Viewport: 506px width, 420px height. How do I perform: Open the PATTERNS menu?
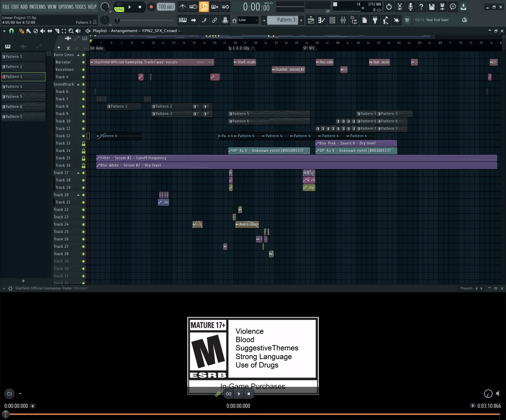tap(37, 7)
